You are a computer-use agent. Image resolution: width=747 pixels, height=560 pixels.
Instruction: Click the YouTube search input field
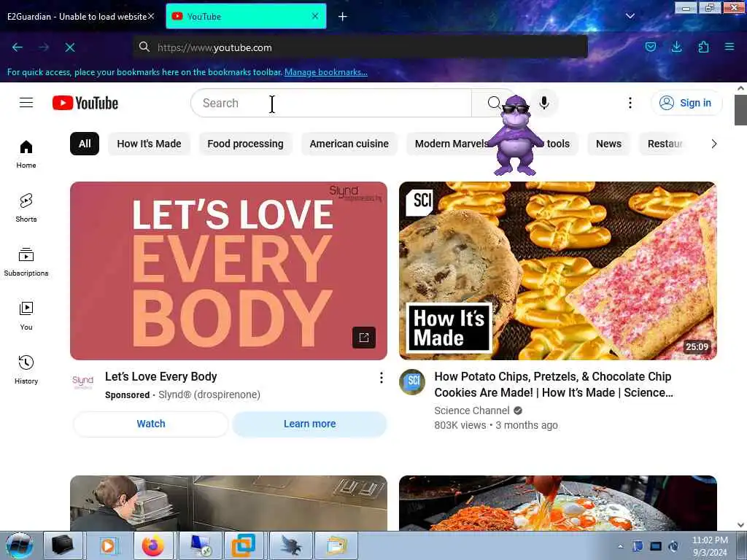click(332, 103)
